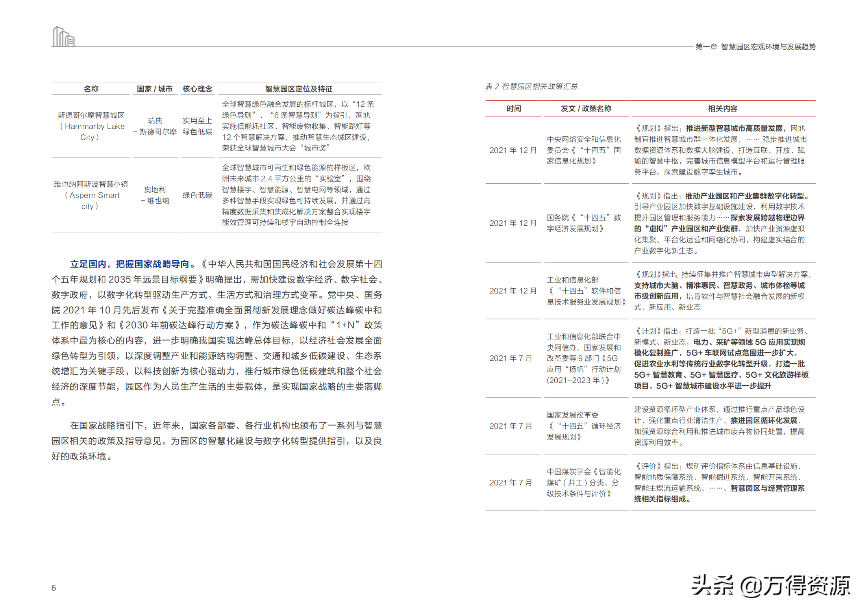Screen dimensions: 868x614
Task: Click the blue heading 立足国内，把握国家战略导向
Action: click(x=133, y=264)
